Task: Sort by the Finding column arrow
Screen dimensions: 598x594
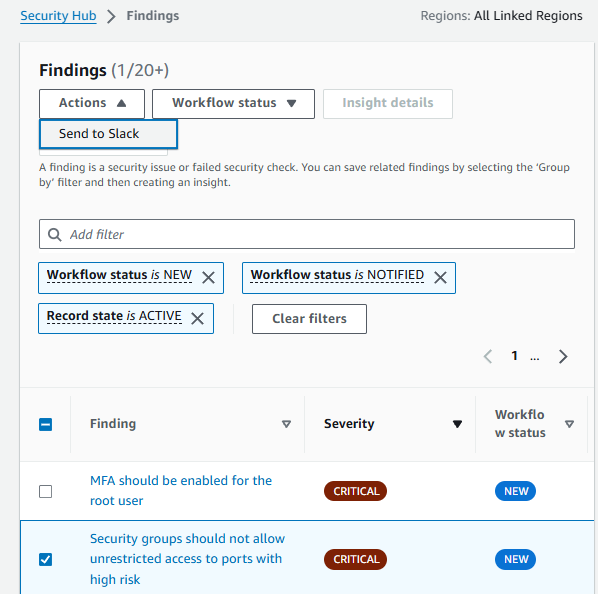Action: click(286, 424)
